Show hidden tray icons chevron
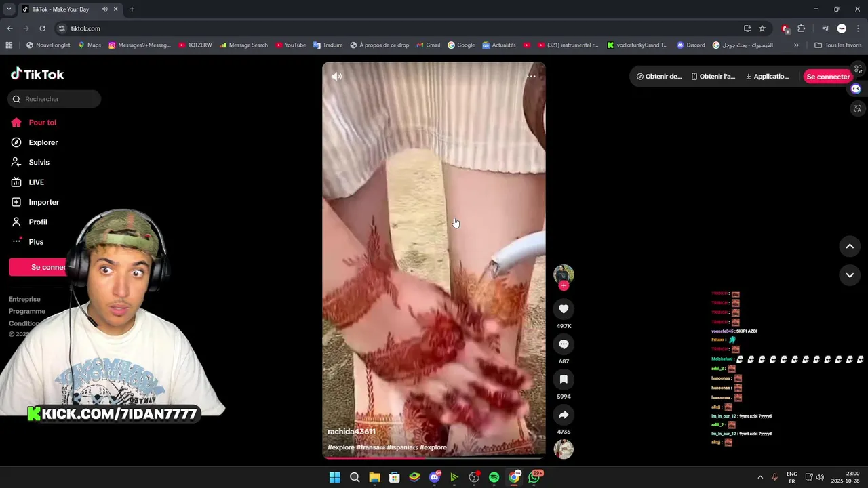868x488 pixels. [x=760, y=477]
